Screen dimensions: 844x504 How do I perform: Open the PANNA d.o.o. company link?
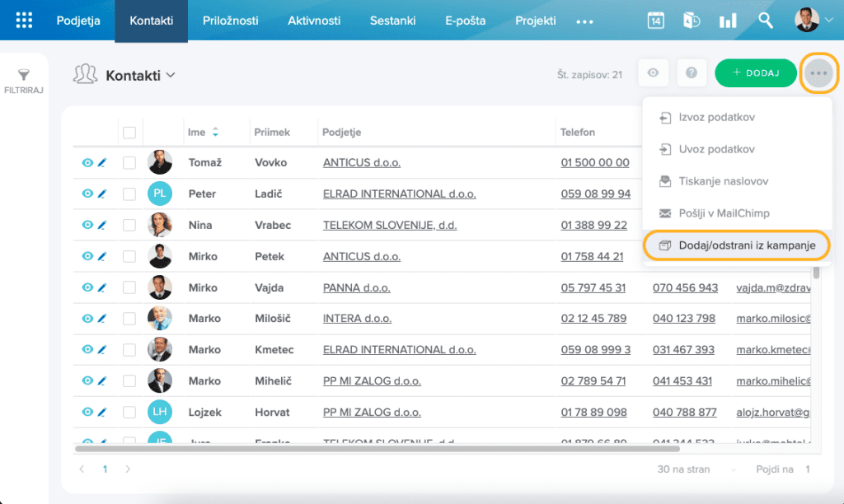354,287
